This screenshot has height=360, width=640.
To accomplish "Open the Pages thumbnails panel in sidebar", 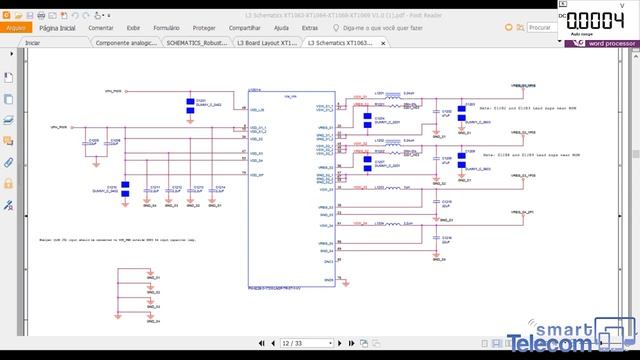I will (8, 99).
